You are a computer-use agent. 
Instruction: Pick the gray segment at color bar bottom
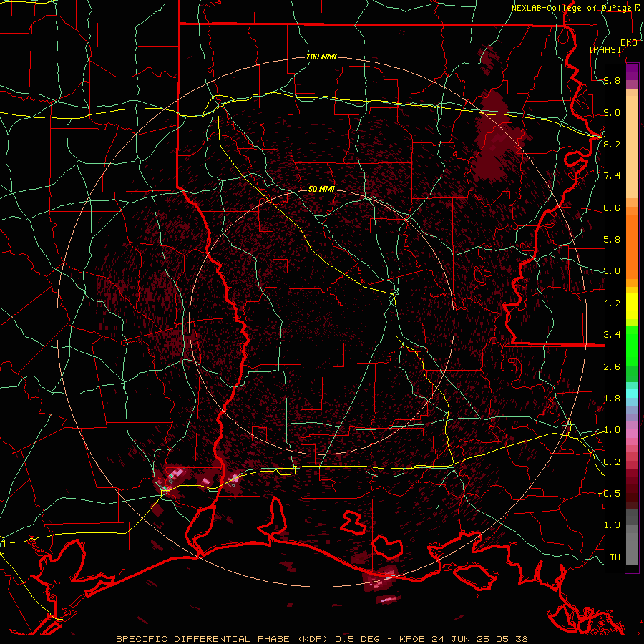632,548
